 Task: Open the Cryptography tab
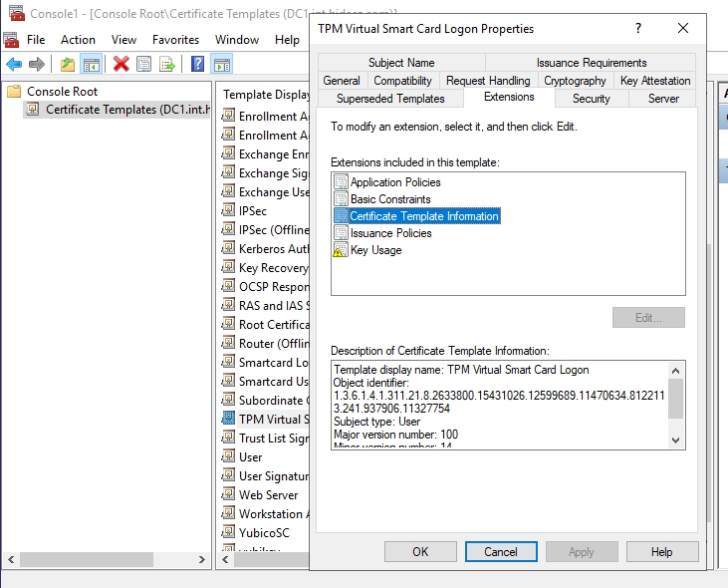click(575, 81)
